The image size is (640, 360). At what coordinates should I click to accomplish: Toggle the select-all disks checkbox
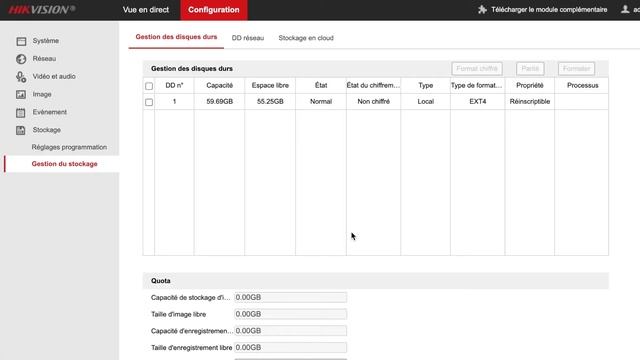pos(149,86)
